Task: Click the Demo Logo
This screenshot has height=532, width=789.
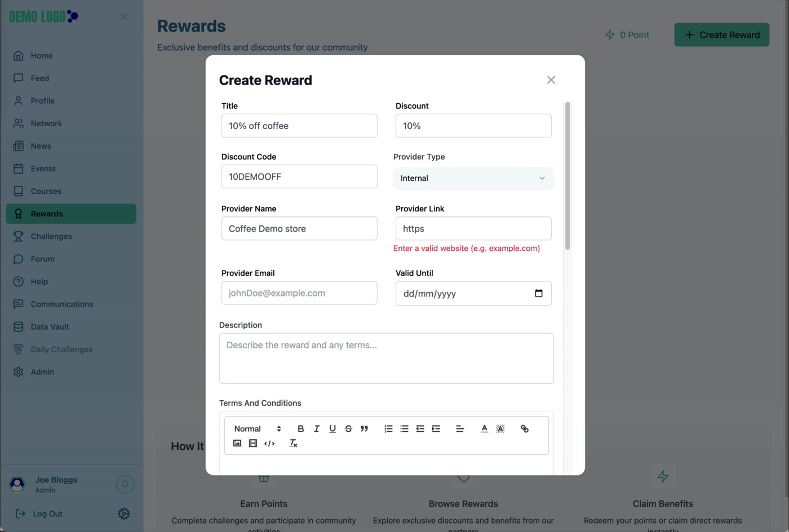Action: click(x=44, y=16)
